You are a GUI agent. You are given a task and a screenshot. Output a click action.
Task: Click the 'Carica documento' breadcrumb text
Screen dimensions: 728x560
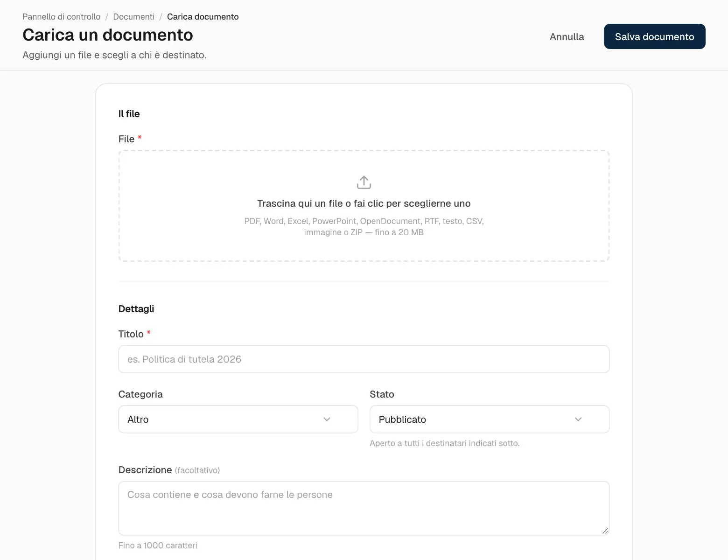(203, 17)
